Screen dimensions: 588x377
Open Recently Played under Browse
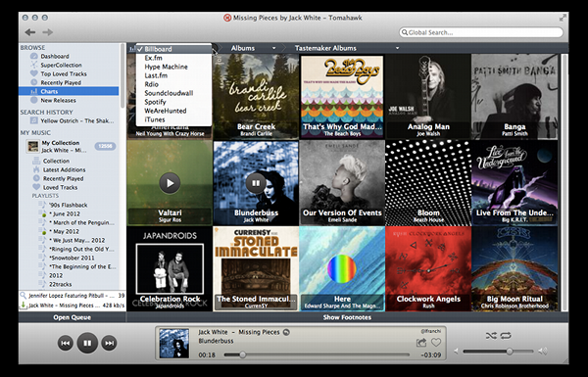61,82
